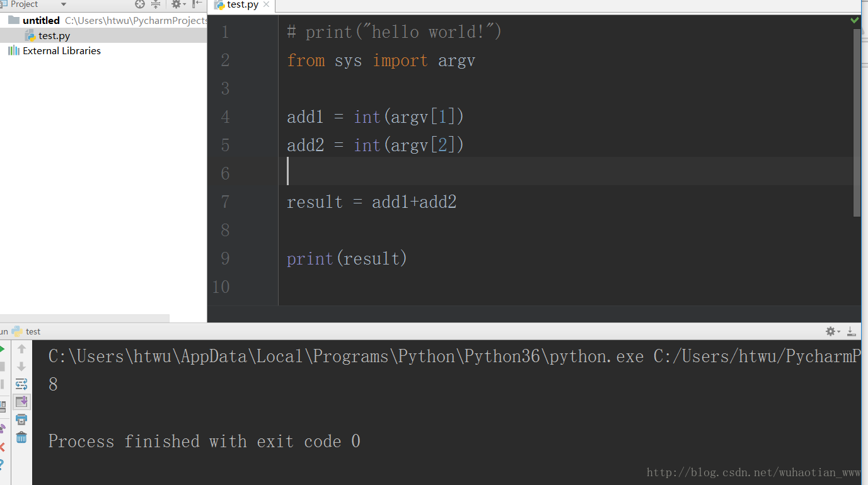Click the green inspection checkmark indicator
Viewport: 868px width, 485px height.
point(854,20)
